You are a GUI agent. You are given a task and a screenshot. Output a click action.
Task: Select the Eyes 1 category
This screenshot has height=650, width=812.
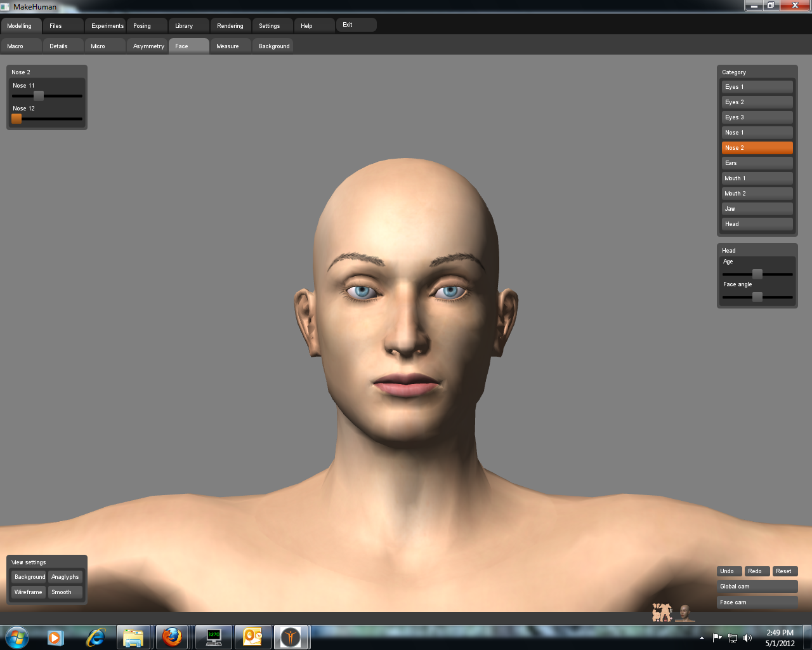757,87
